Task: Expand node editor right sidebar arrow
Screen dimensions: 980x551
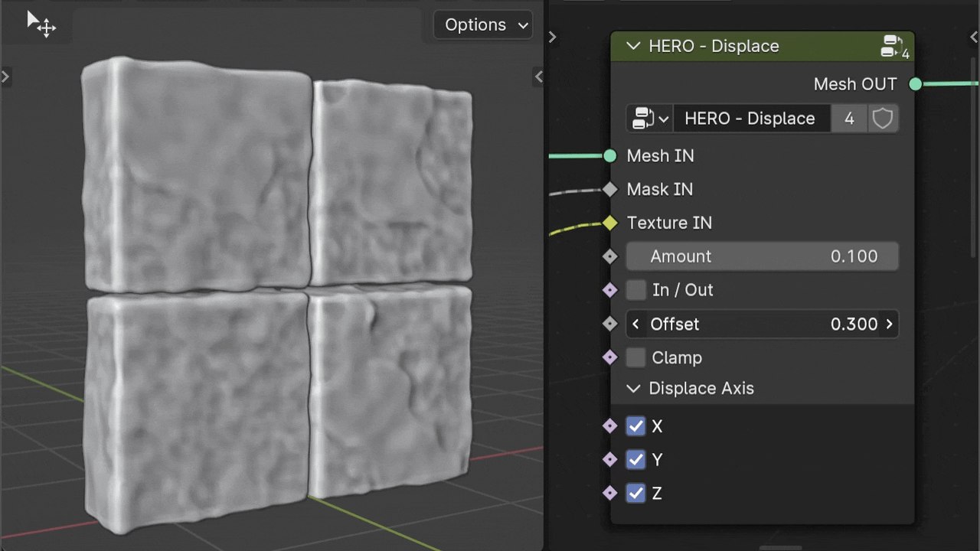Action: click(x=974, y=37)
